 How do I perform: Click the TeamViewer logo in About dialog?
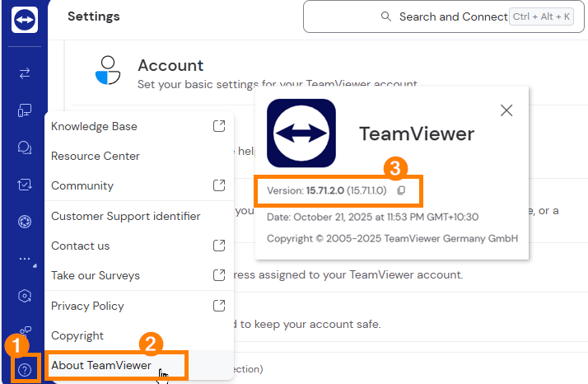301,133
